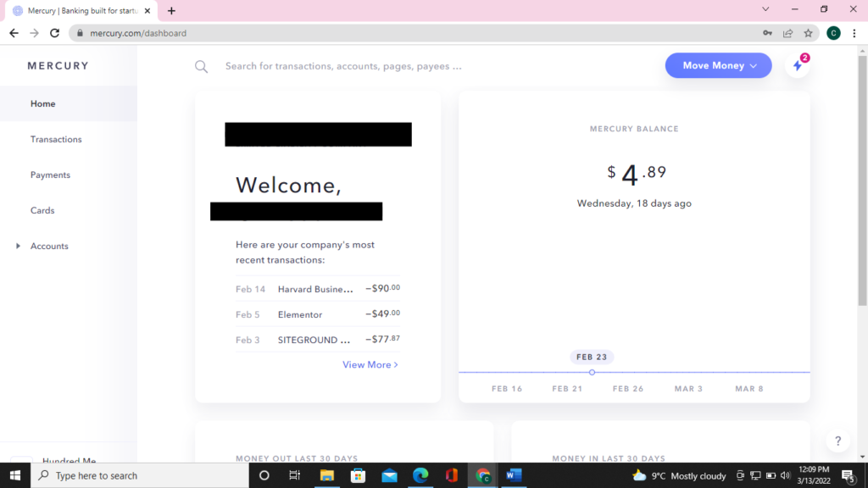Go back to the previous browser page
This screenshot has width=868, height=488.
(14, 33)
